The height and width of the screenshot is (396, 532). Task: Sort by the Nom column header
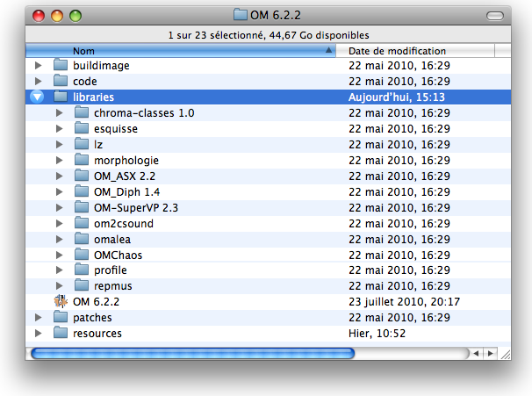point(181,51)
